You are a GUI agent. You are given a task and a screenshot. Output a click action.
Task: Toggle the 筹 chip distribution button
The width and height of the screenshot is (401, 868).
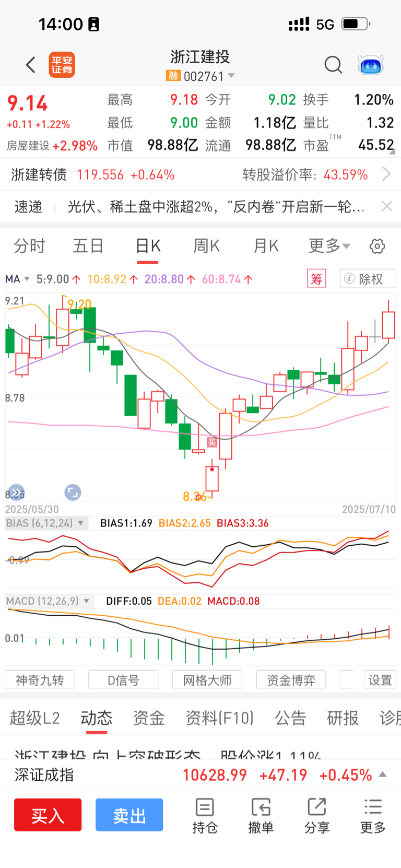[316, 279]
